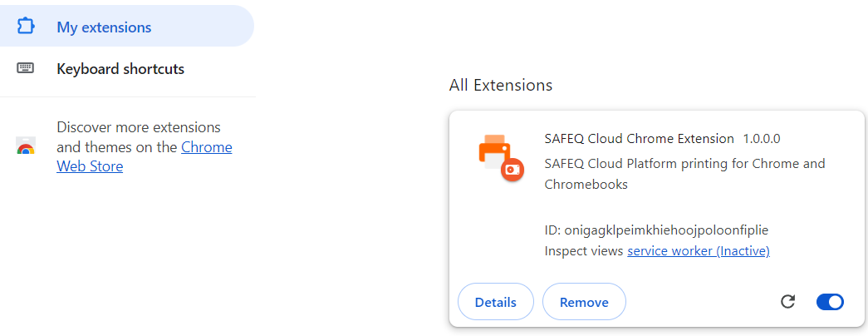Click the SAFEQ Cloud Chrome Extension title

click(639, 138)
